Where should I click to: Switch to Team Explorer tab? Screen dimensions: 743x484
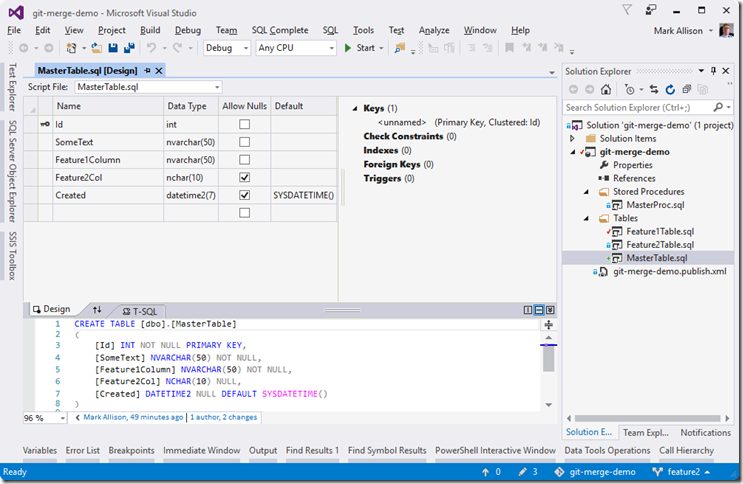(x=645, y=432)
